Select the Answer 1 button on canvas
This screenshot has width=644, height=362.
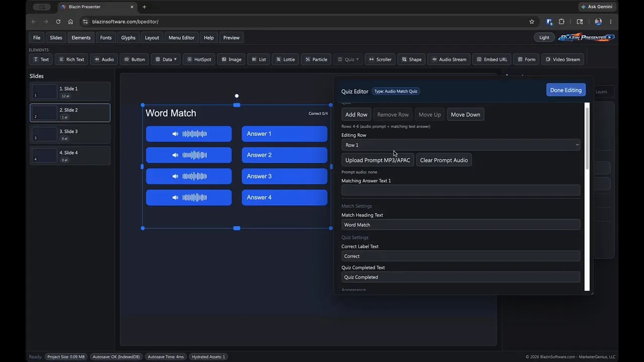284,134
